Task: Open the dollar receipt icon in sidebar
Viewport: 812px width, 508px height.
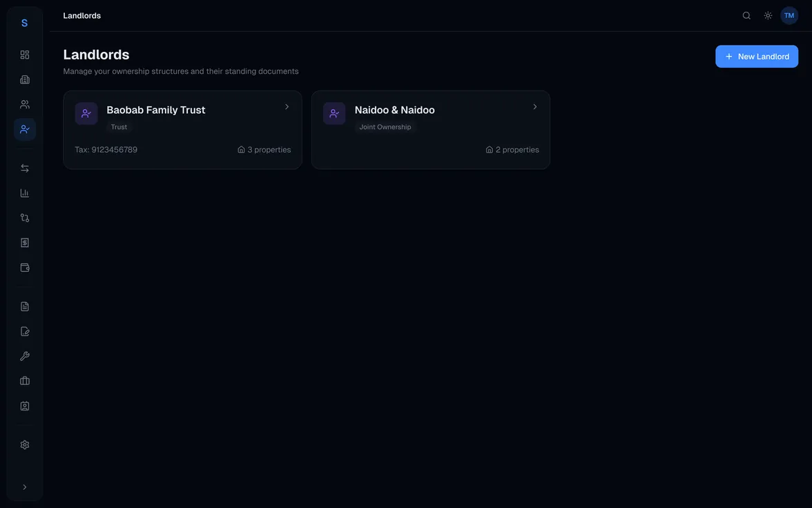Action: [x=24, y=243]
